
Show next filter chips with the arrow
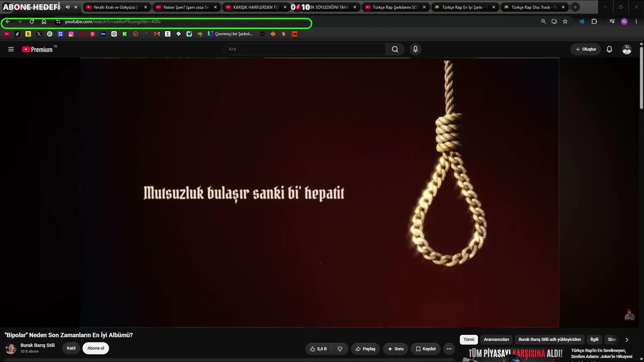[626, 340]
